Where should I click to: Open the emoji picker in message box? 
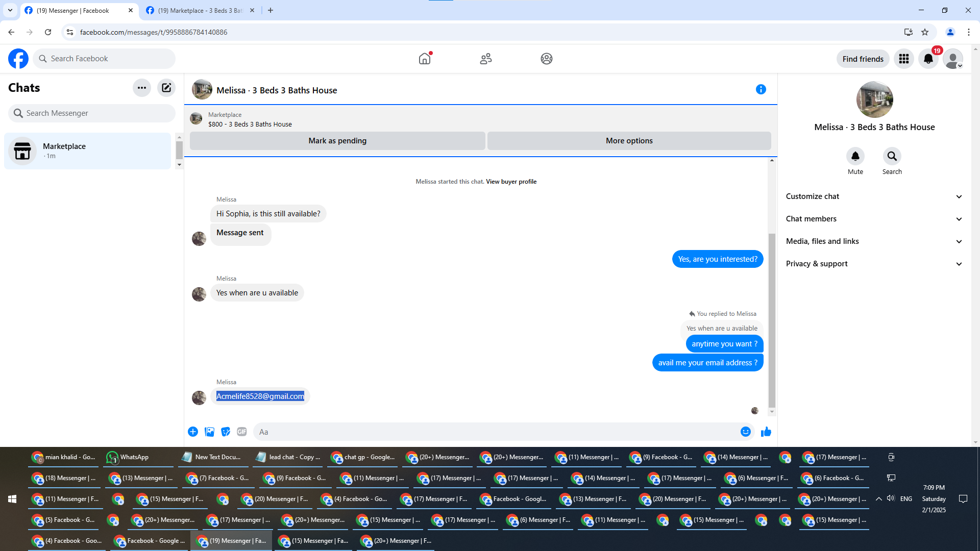tap(745, 432)
